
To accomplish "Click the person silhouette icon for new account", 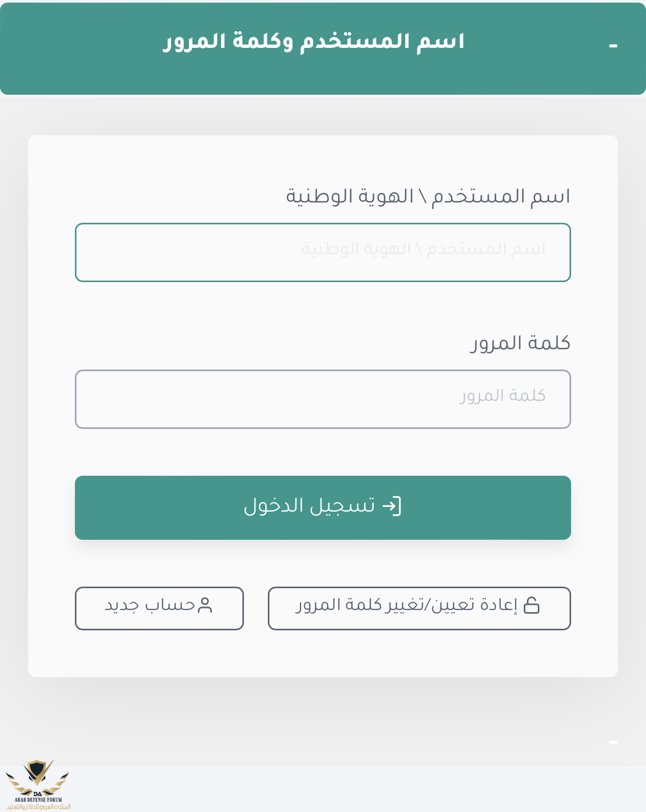I will pos(205,605).
